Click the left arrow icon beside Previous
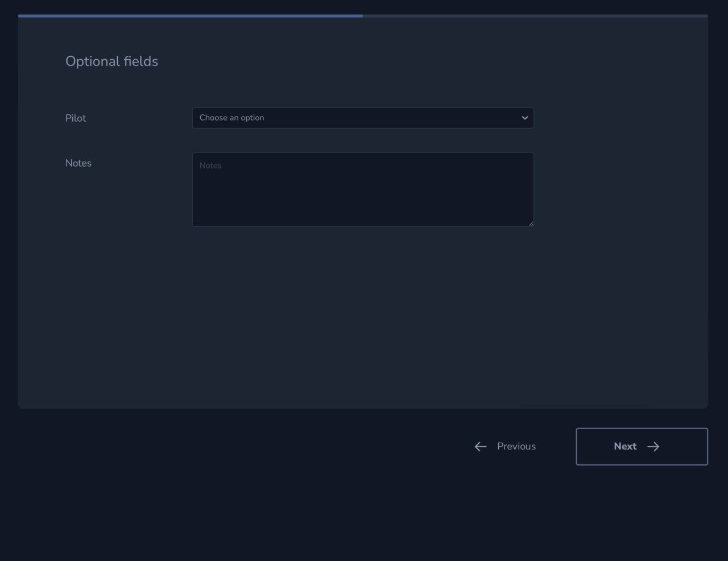The width and height of the screenshot is (728, 561). click(x=480, y=447)
